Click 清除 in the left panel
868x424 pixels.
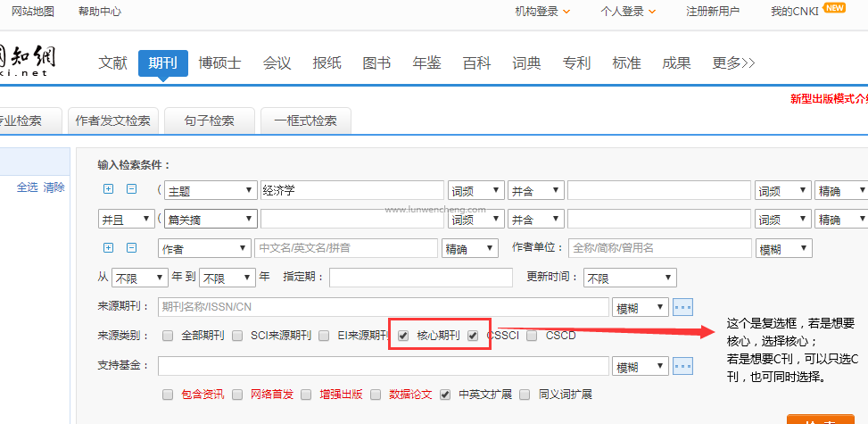click(x=54, y=187)
